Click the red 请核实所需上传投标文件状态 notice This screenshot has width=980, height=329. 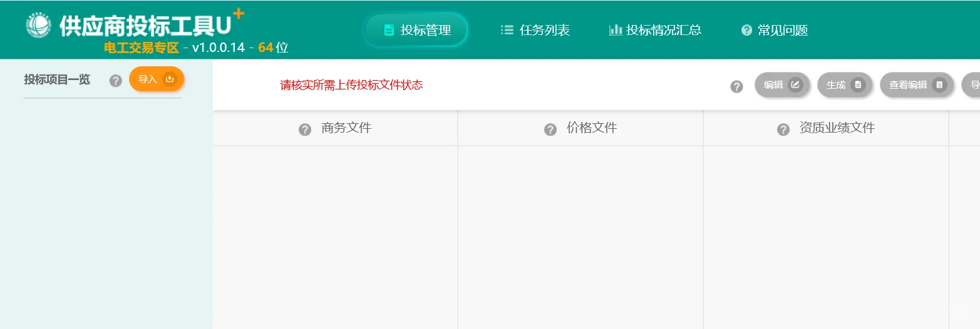click(x=352, y=85)
